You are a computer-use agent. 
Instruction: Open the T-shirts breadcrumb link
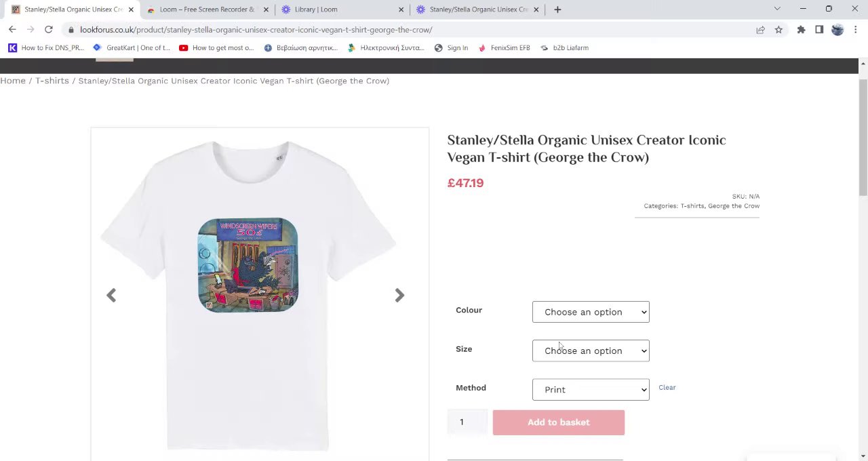tap(52, 81)
